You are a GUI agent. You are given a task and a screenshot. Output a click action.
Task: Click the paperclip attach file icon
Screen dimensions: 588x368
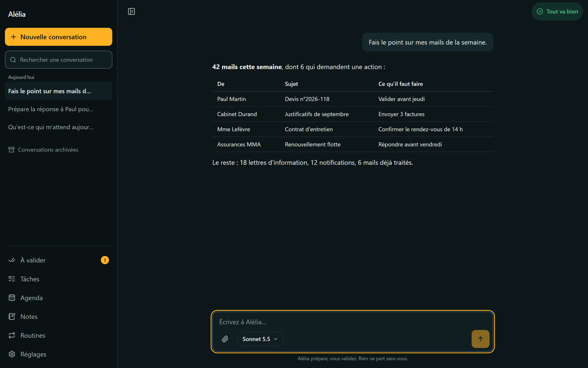click(x=225, y=339)
